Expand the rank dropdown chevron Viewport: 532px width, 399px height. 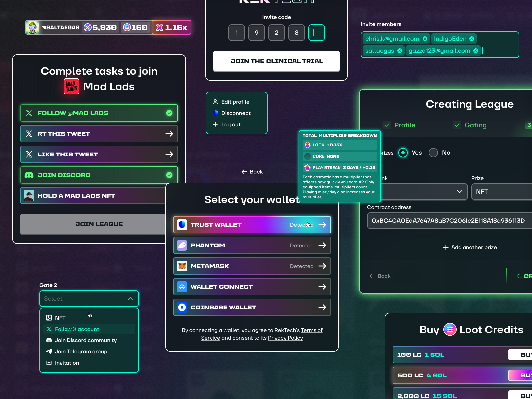coord(460,192)
